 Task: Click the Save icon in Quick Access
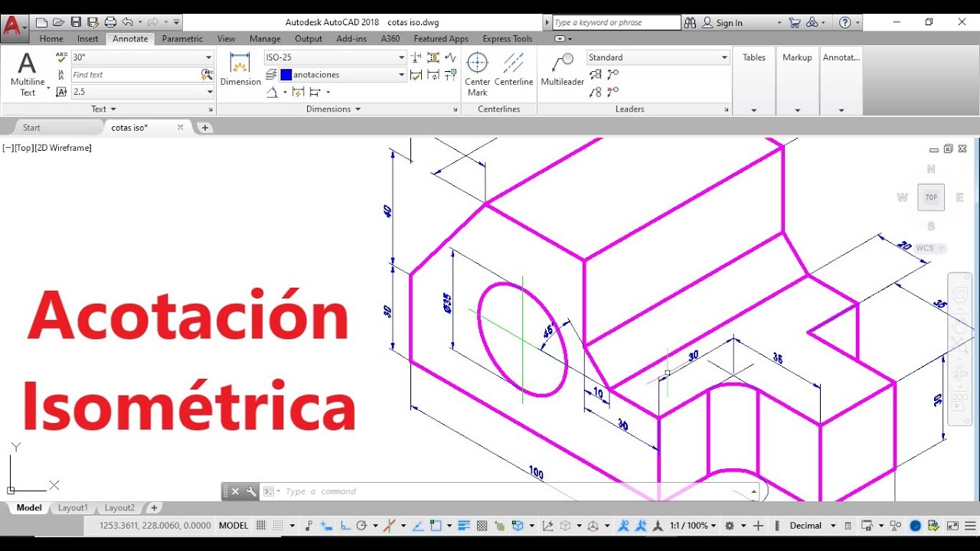click(x=76, y=22)
